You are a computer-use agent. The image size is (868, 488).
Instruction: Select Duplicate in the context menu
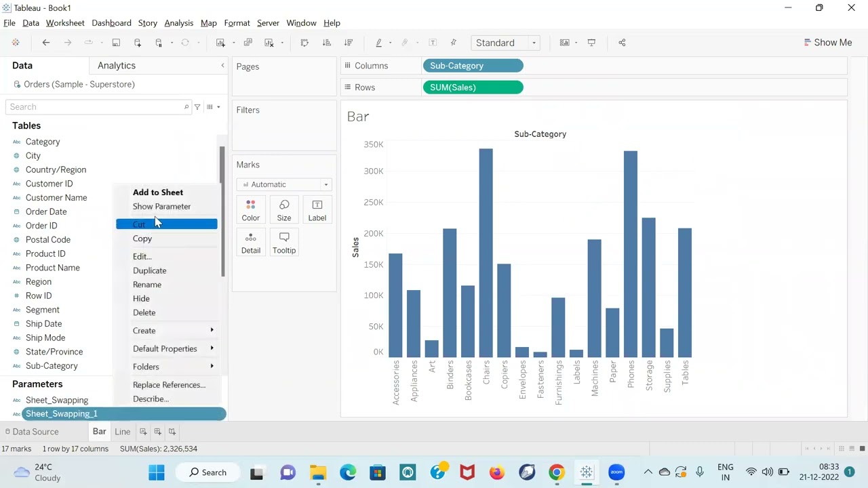149,270
